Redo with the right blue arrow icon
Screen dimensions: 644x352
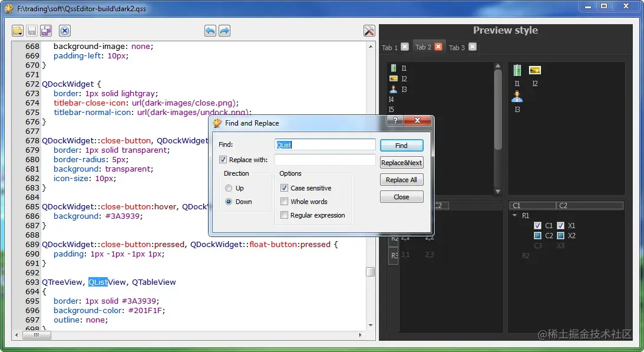pos(224,31)
